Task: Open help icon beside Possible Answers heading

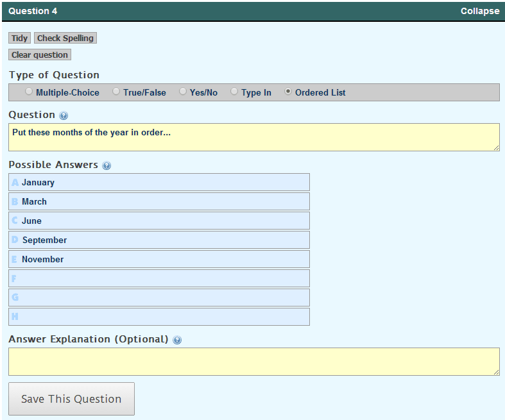Action: click(x=107, y=165)
